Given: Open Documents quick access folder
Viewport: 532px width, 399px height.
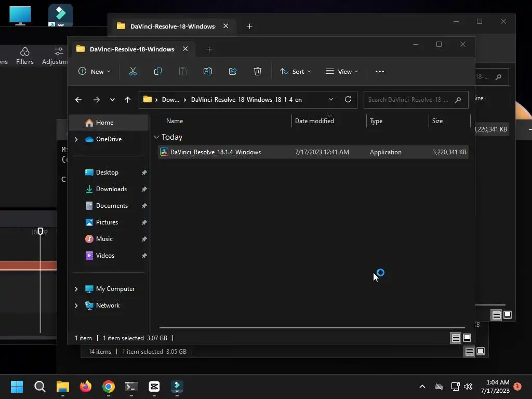Looking at the screenshot, I should pos(112,206).
